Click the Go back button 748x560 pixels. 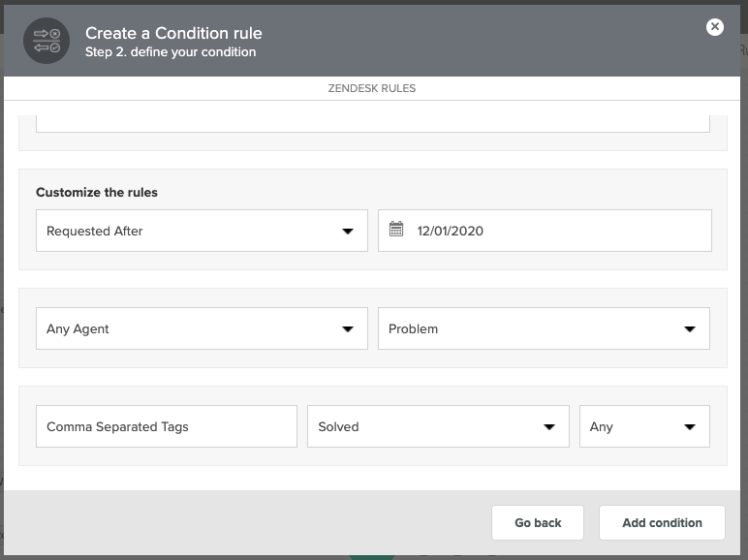tap(538, 523)
